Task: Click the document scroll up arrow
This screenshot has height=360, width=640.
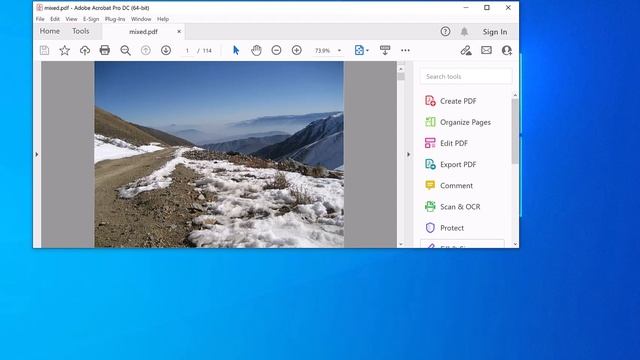Action: tap(401, 69)
